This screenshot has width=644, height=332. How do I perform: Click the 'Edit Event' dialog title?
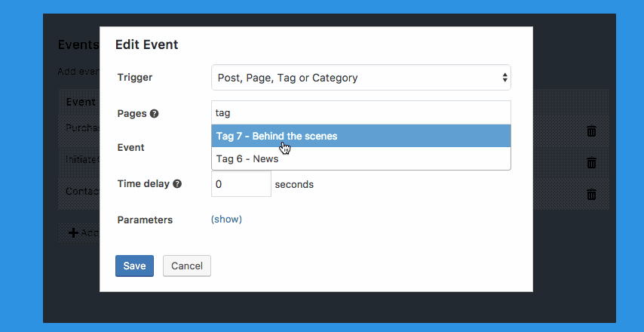click(146, 45)
